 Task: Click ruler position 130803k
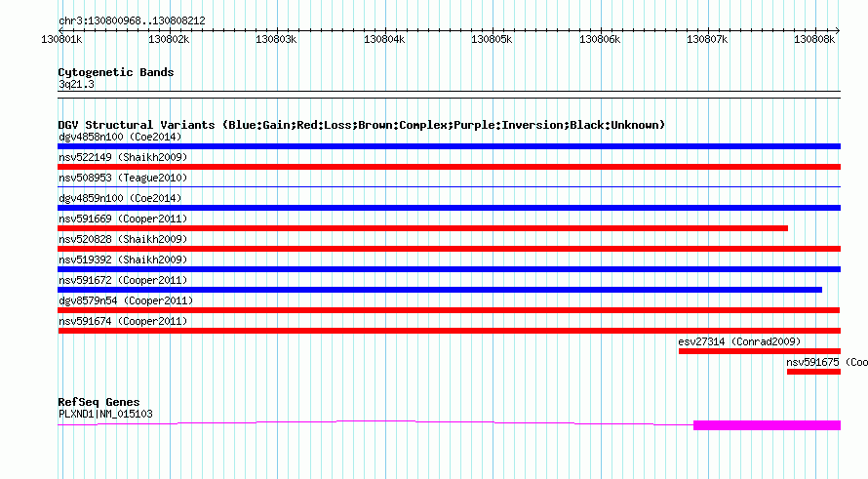coord(276,39)
